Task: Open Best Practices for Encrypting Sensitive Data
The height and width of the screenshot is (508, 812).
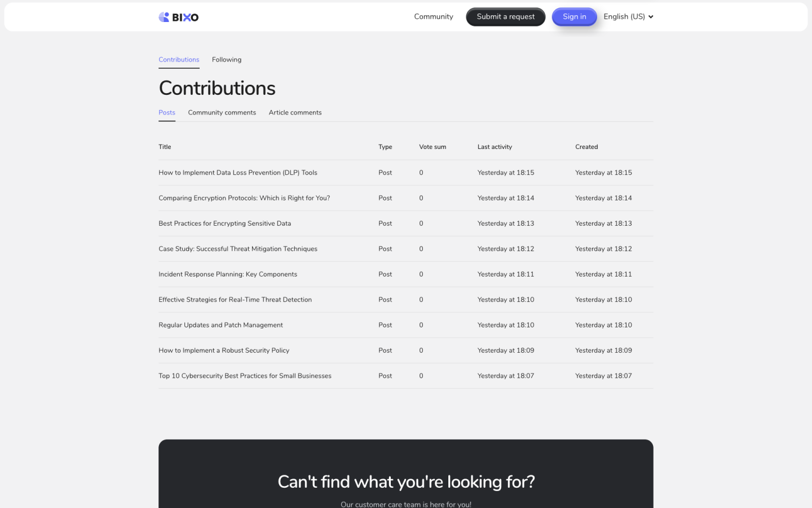Action: [224, 224]
